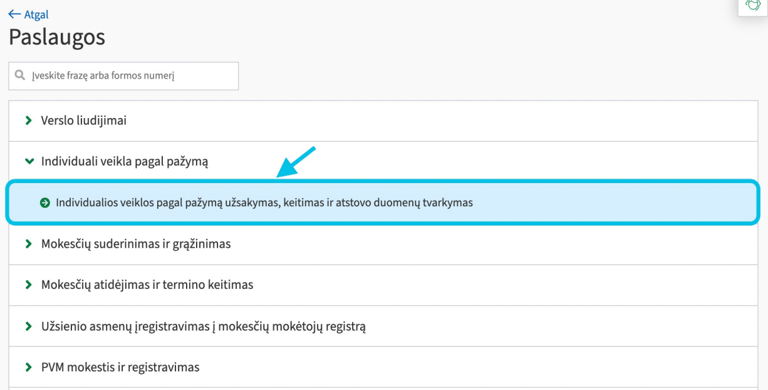This screenshot has width=768, height=390.
Task: Go back via the Atgal link
Action: point(36,15)
